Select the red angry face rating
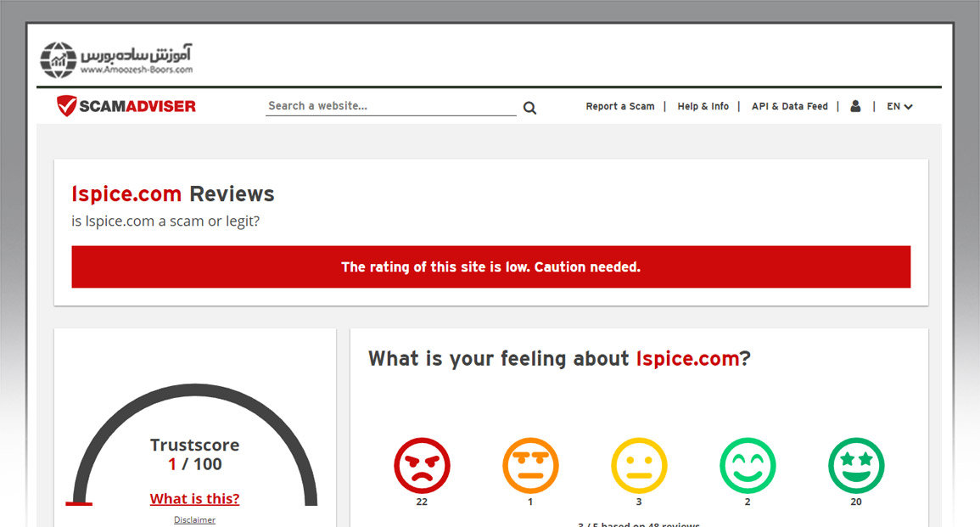 (x=422, y=465)
